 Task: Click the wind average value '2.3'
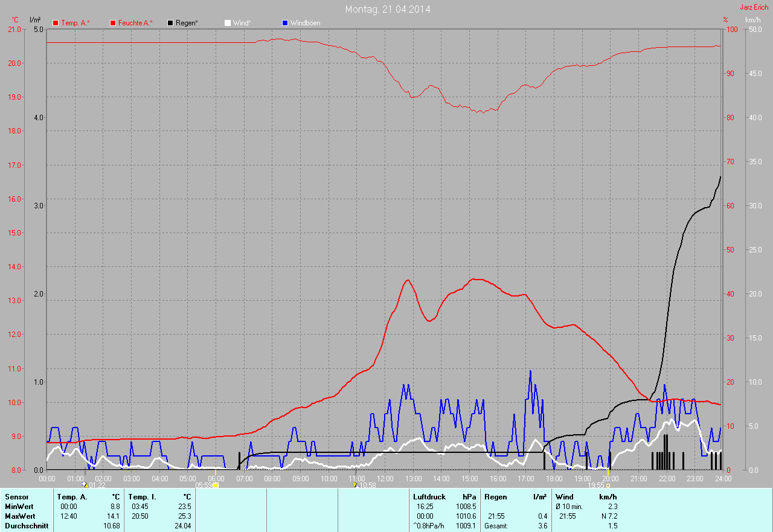coord(612,507)
